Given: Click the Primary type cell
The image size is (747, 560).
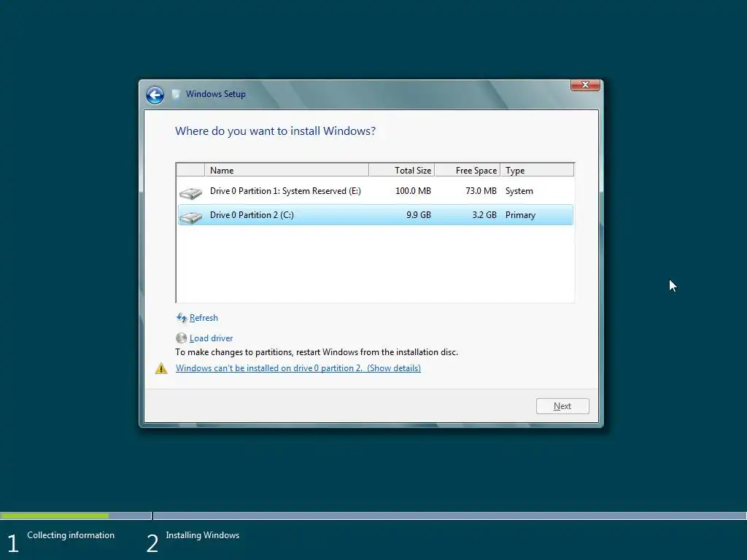Looking at the screenshot, I should pyautogui.click(x=520, y=215).
